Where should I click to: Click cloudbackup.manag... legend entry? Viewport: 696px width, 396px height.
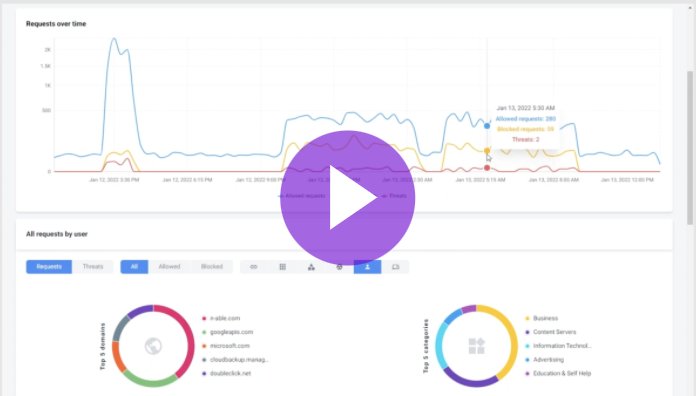click(x=235, y=360)
